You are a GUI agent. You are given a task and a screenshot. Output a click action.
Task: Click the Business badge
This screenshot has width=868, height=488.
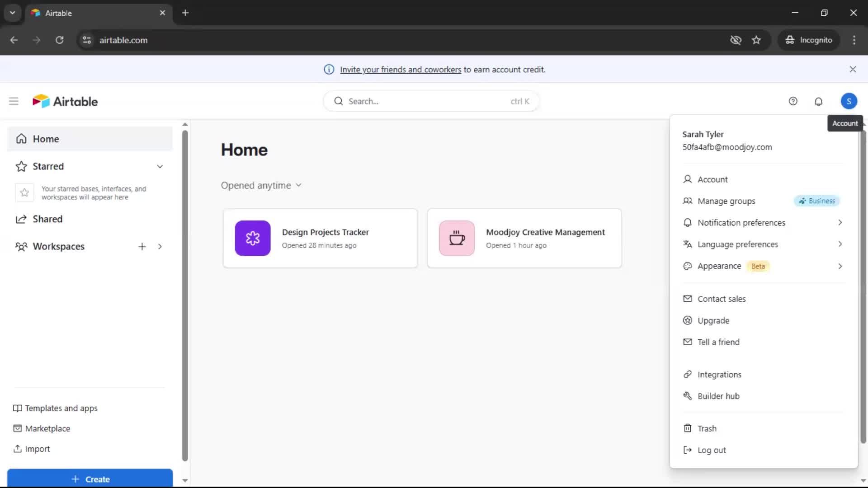pos(817,201)
